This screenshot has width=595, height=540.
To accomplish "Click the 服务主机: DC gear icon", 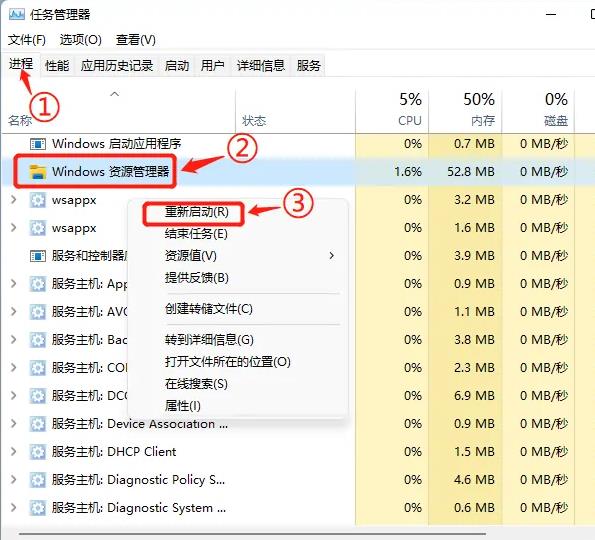I will coord(38,396).
